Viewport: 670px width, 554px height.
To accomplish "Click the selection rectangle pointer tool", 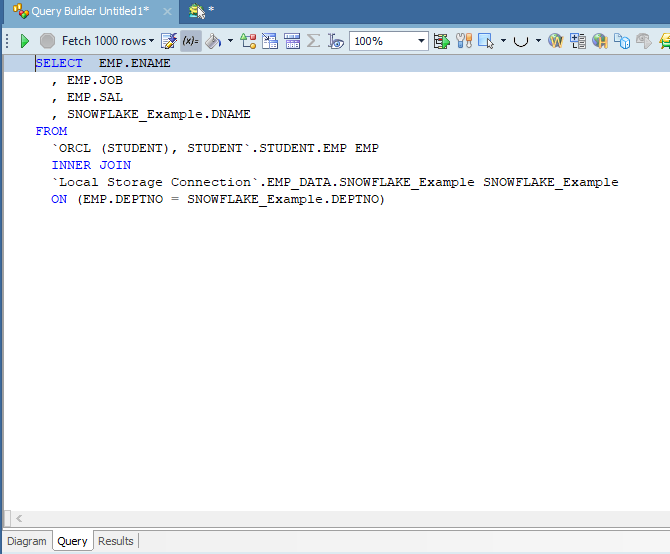I will 486,41.
